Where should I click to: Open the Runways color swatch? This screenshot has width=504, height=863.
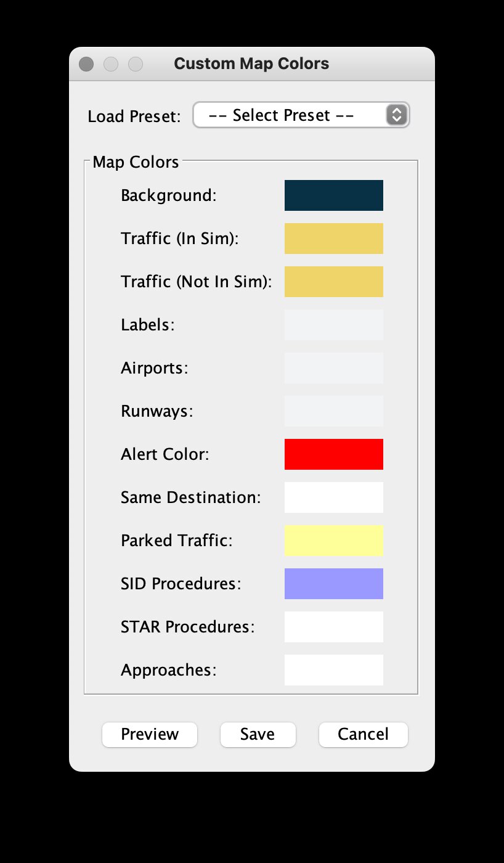[333, 411]
